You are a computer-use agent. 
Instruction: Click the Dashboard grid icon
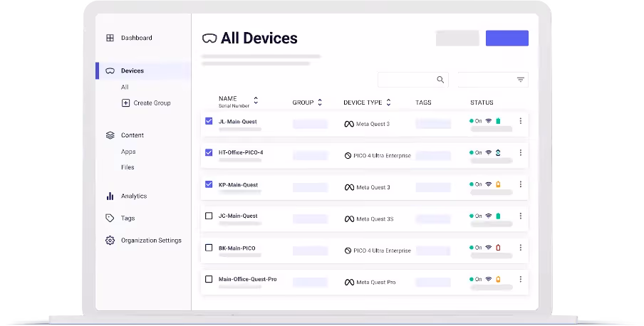coord(110,38)
